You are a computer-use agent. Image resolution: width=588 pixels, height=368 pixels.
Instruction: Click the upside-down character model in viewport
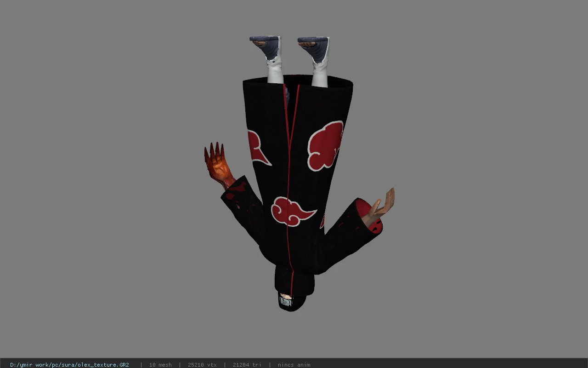299,174
